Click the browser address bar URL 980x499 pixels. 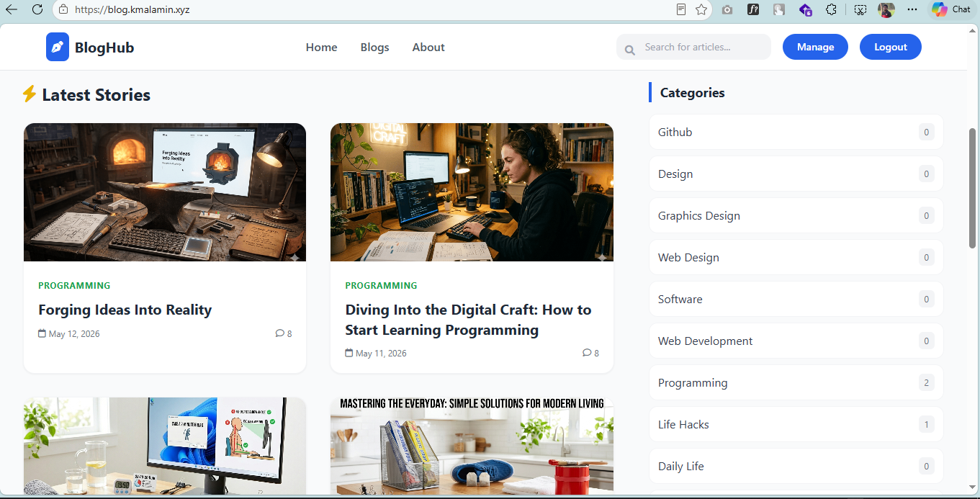[x=132, y=10]
